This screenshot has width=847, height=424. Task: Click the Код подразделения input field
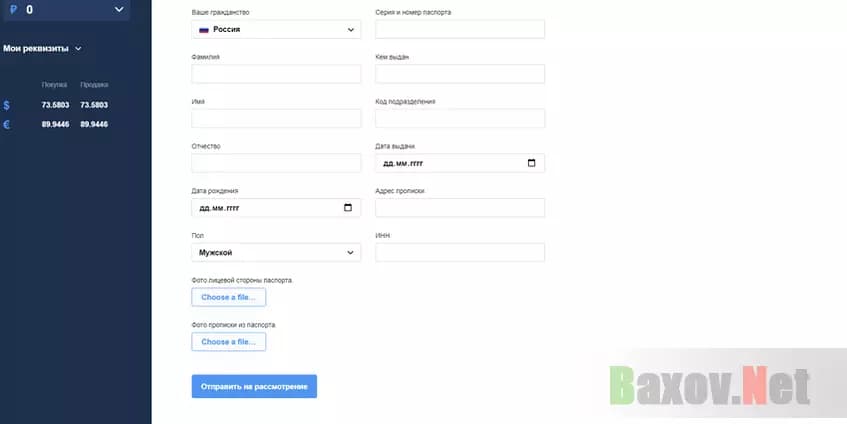460,119
